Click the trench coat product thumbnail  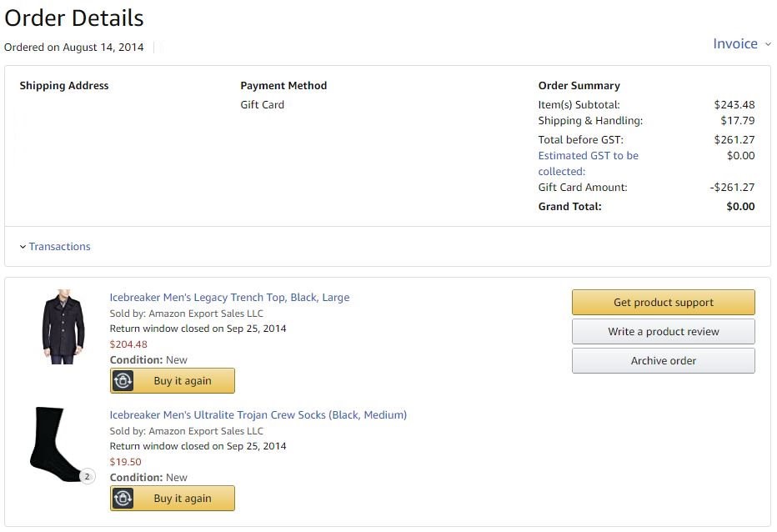pyautogui.click(x=63, y=326)
